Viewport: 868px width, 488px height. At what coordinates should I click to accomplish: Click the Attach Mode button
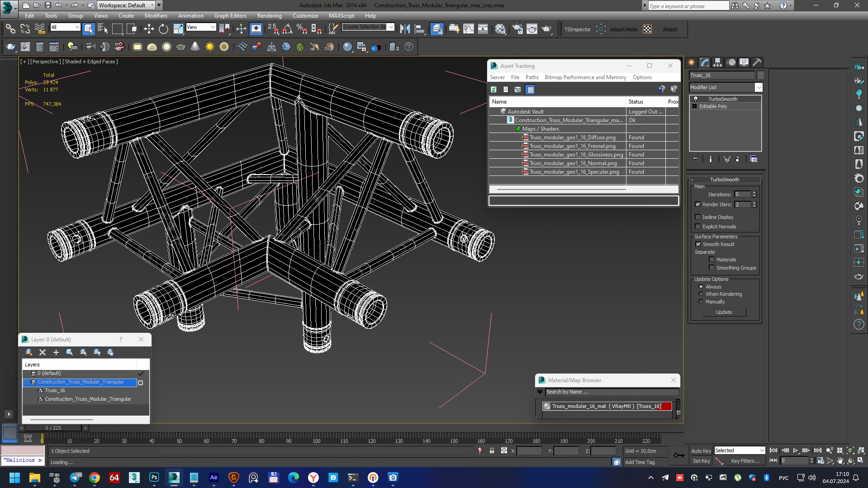(623, 29)
